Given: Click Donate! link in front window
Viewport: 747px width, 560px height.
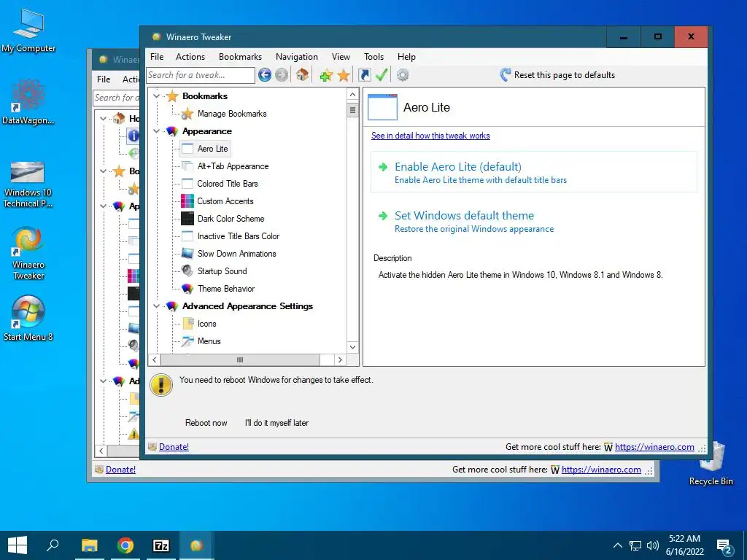Looking at the screenshot, I should coord(174,447).
